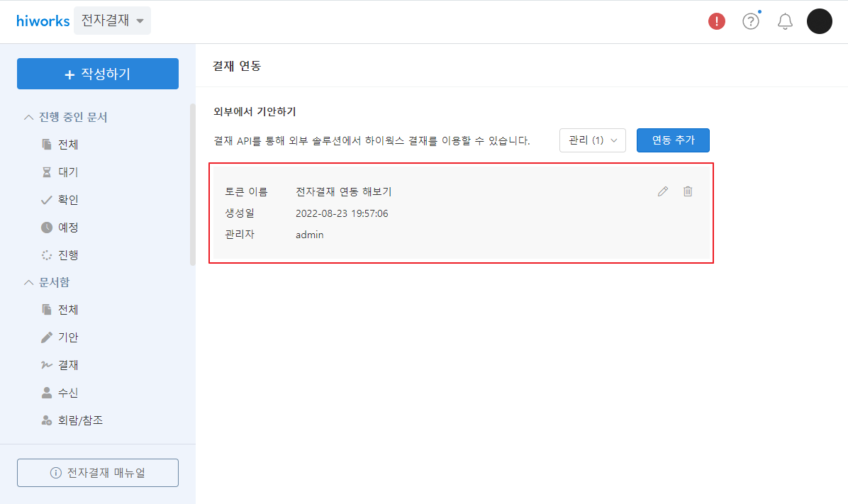Select 전체 under 문서함

click(67, 309)
